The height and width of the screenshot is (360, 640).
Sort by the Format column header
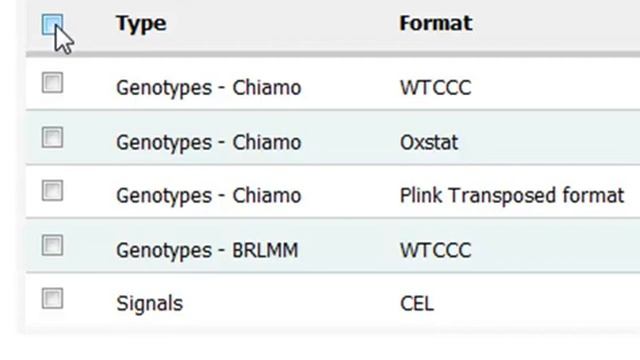coord(436,23)
